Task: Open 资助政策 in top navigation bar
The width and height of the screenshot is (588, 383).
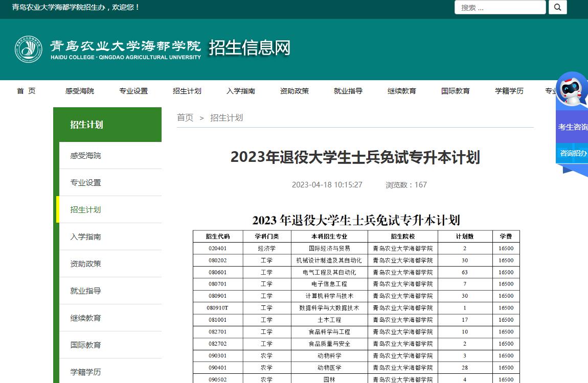Action: [295, 91]
